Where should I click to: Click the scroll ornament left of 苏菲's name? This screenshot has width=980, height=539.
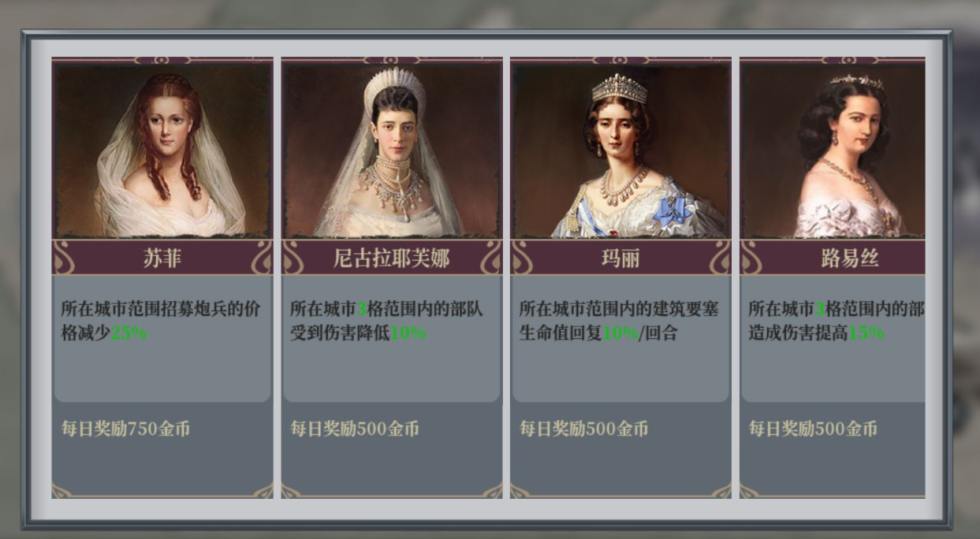(x=63, y=258)
